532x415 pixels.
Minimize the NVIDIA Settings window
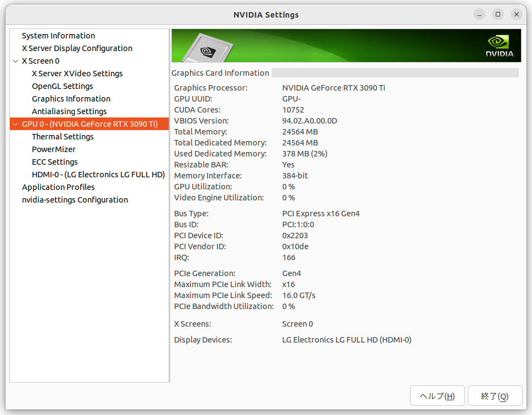coord(479,15)
